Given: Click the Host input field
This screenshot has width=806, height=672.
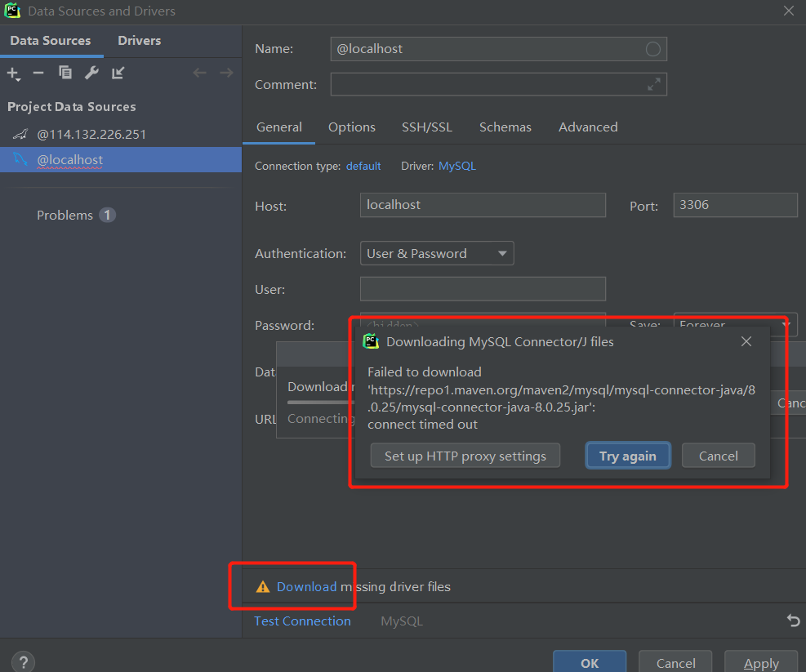Looking at the screenshot, I should [x=483, y=205].
